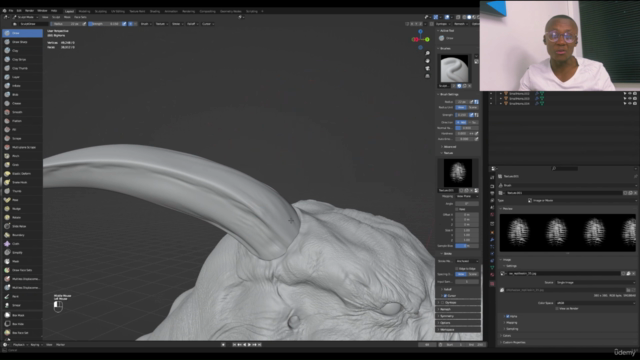Select the Scrape brush tool
This screenshot has width=640, height=360.
[x=22, y=138]
